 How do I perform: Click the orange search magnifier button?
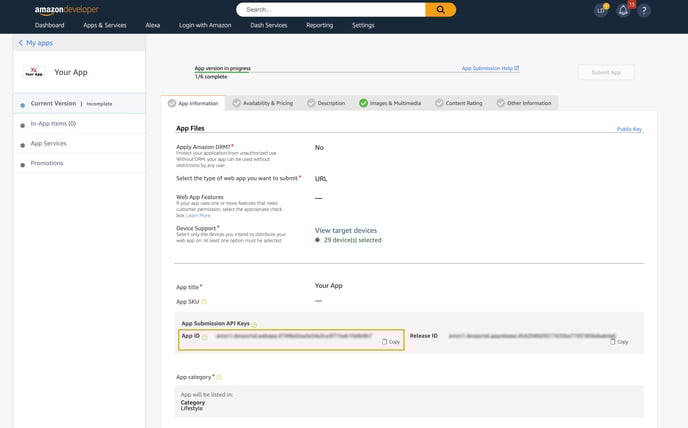[440, 9]
